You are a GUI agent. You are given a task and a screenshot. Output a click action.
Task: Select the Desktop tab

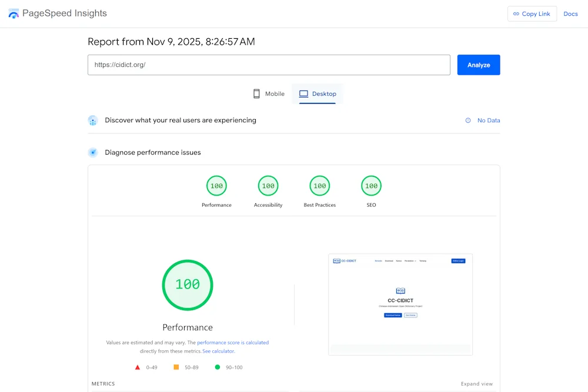(x=318, y=94)
